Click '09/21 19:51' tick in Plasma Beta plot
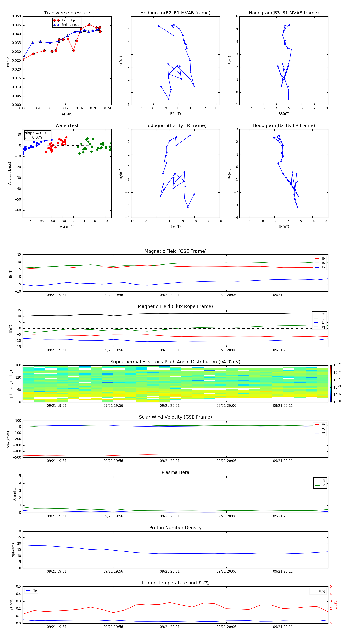This screenshot has width=351, height=644. tap(57, 516)
